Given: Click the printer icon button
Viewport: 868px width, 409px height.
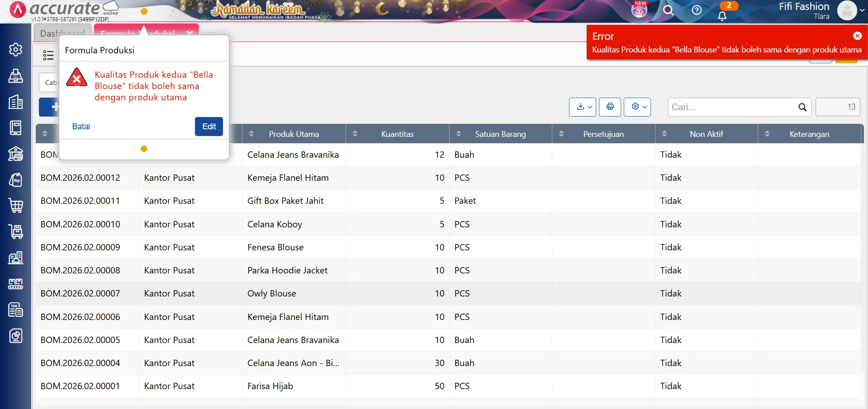Looking at the screenshot, I should point(610,107).
